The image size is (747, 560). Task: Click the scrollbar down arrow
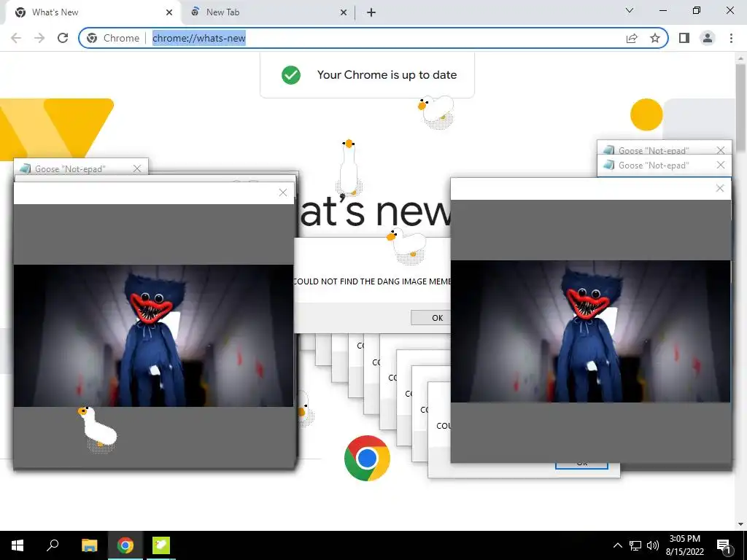(740, 524)
